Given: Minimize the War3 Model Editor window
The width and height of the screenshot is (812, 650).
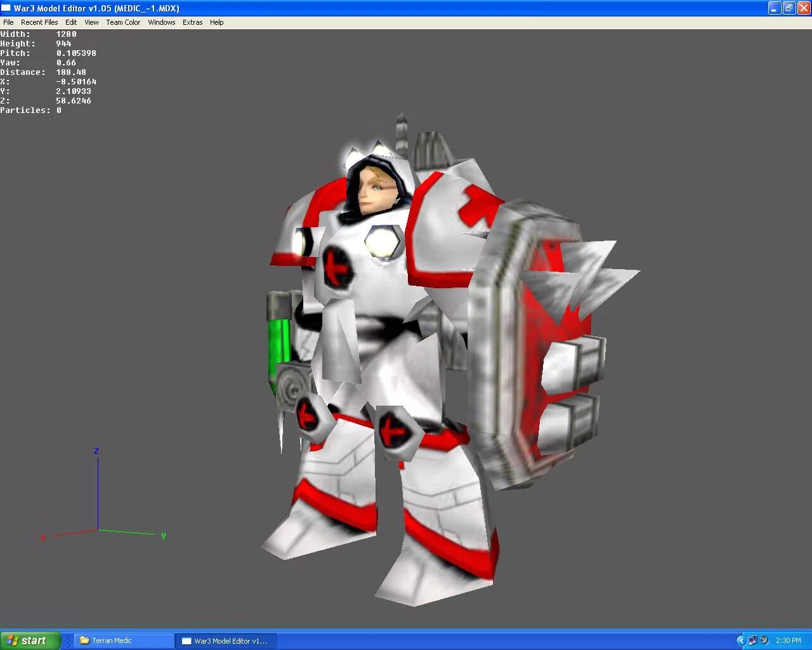Looking at the screenshot, I should (775, 8).
